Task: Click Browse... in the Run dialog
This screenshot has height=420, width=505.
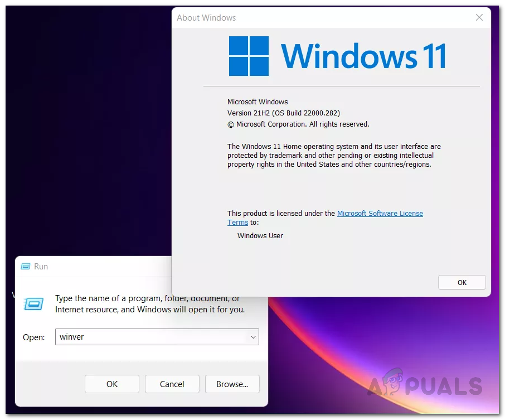Action: coord(232,384)
